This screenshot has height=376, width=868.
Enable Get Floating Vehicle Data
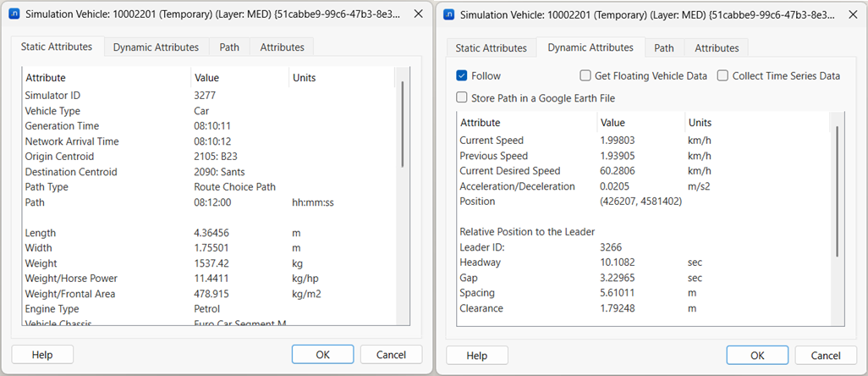[x=586, y=75]
